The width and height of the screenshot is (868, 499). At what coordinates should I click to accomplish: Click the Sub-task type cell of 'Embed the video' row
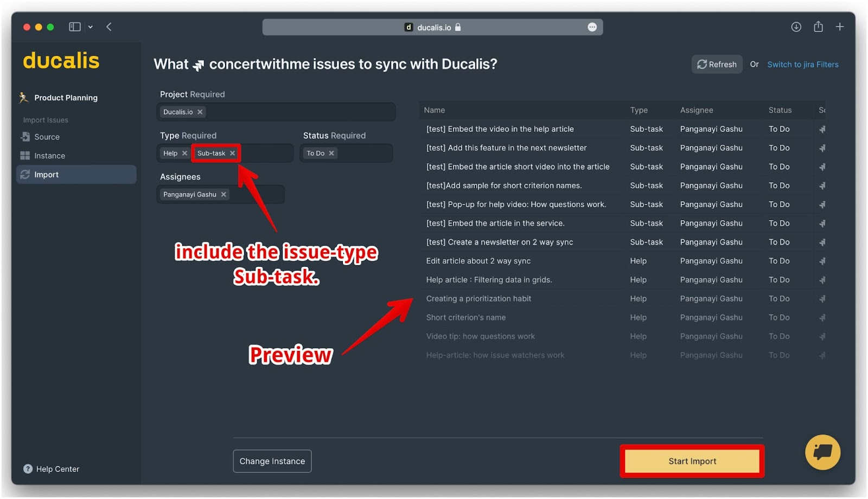[647, 129]
